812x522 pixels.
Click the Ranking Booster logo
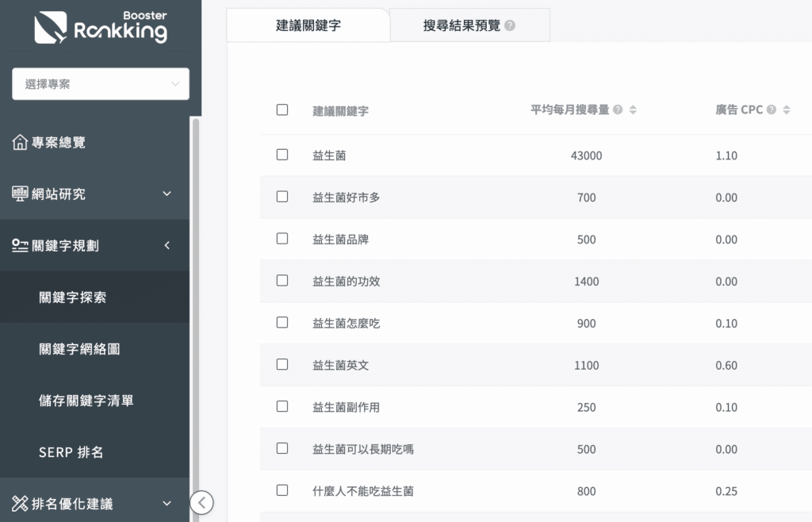[99, 26]
